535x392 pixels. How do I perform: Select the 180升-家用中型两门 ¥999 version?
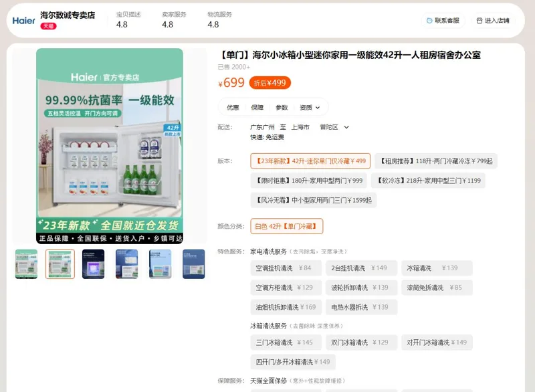click(x=308, y=181)
